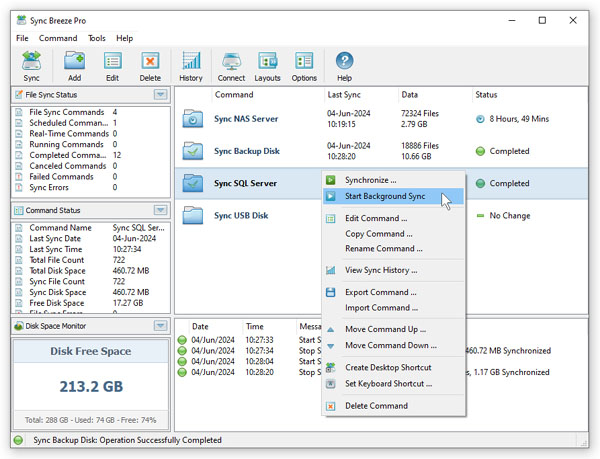The image size is (600, 459).
Task: Select Copy Command ... in context menu
Action: coord(393,233)
